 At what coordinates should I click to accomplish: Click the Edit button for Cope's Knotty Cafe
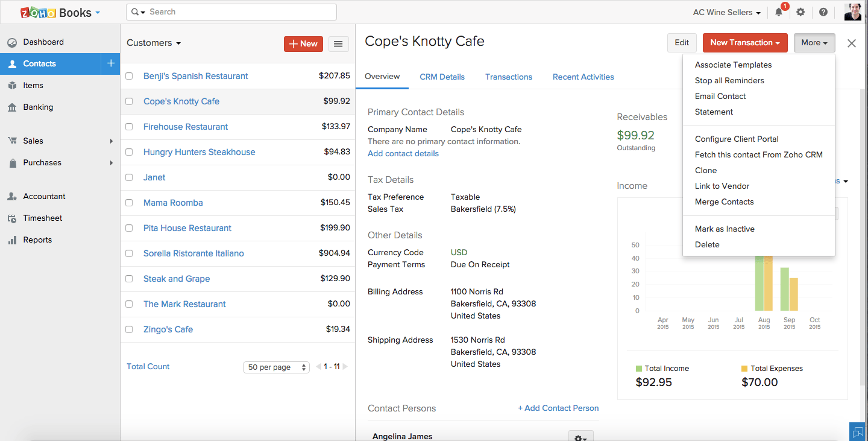[x=681, y=43]
